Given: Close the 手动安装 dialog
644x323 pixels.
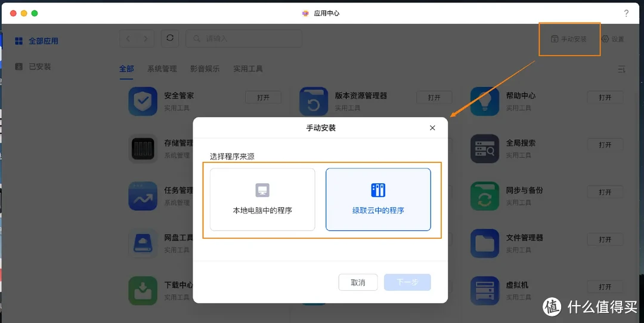Looking at the screenshot, I should (432, 128).
